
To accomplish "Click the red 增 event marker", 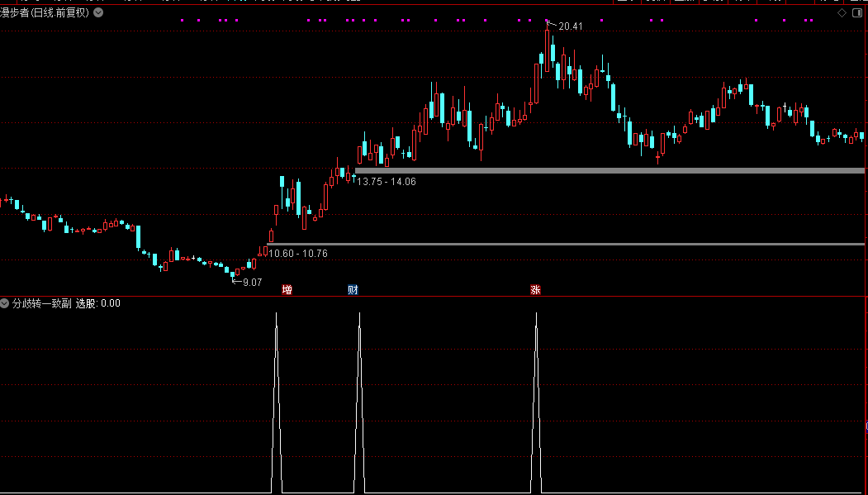I will (287, 289).
